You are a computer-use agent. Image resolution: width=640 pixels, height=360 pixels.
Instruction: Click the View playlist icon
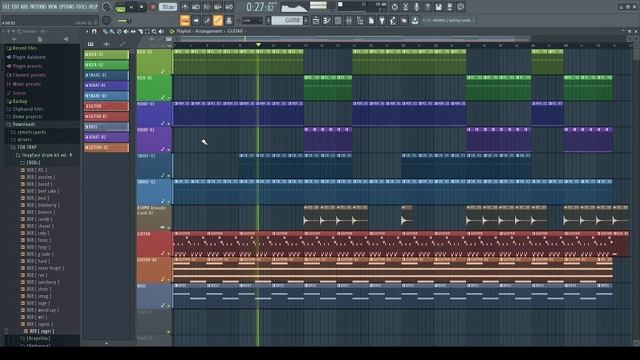(316, 20)
